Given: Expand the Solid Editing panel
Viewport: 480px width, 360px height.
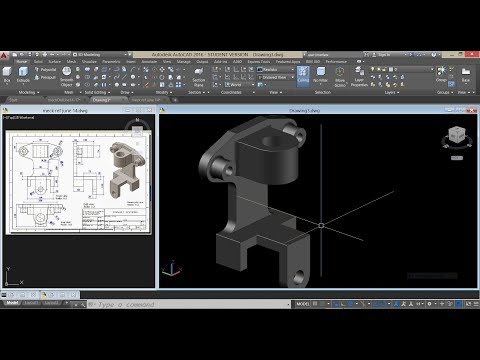Looking at the screenshot, I should [97, 92].
